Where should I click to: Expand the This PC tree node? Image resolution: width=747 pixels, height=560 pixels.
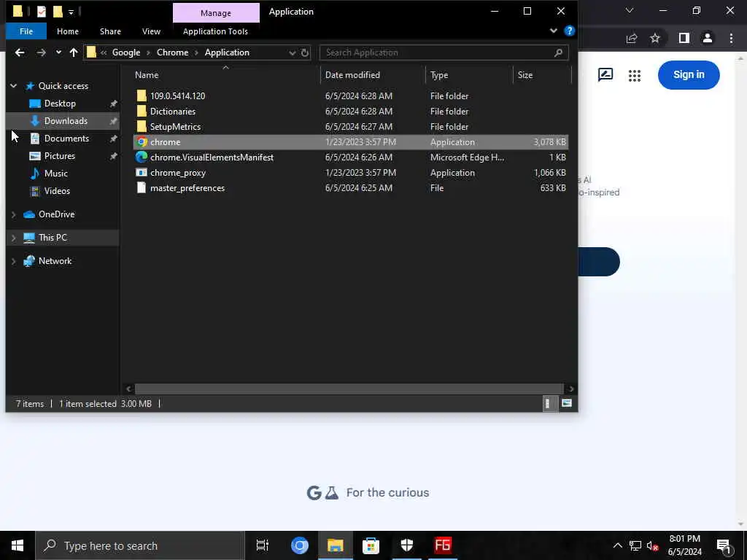point(13,238)
